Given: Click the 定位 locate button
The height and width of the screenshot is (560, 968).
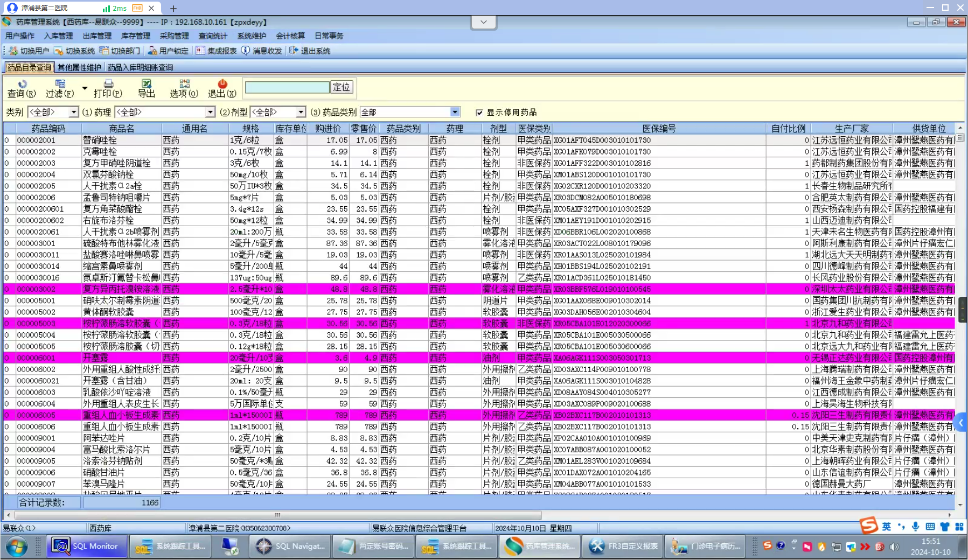Looking at the screenshot, I should point(342,87).
